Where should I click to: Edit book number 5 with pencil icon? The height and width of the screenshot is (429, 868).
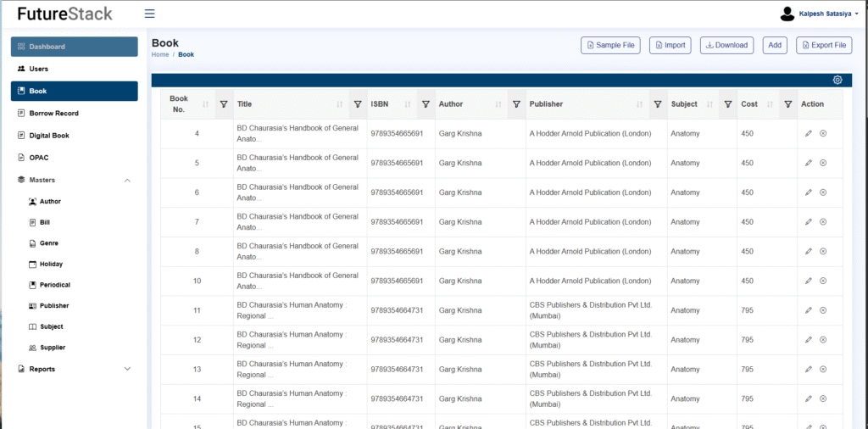[x=808, y=163]
